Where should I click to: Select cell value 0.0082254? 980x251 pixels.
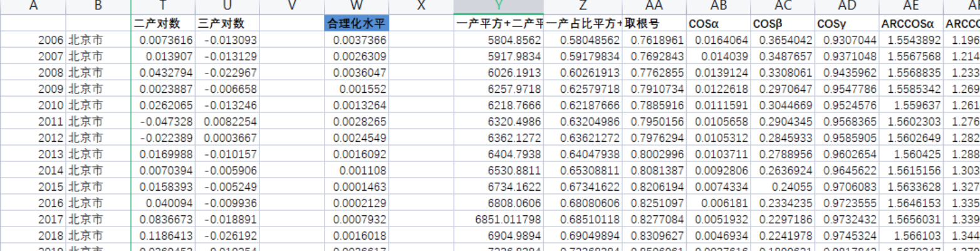click(227, 122)
